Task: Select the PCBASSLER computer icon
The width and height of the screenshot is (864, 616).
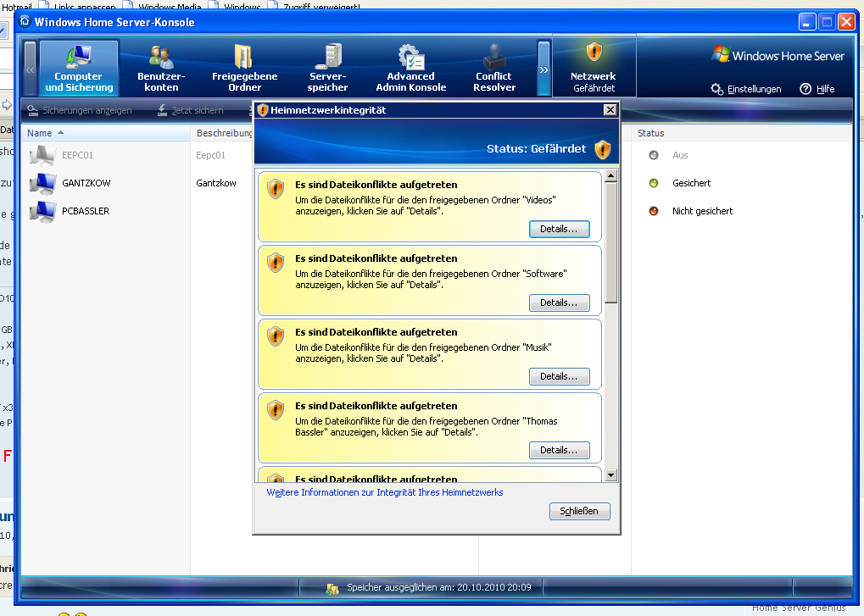Action: pos(42,211)
